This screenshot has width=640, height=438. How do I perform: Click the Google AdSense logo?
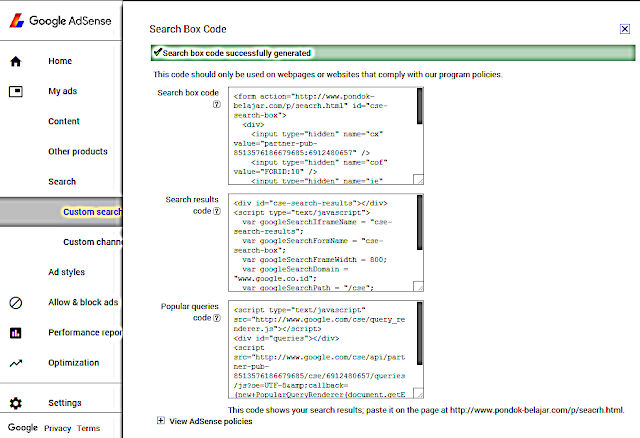60,20
